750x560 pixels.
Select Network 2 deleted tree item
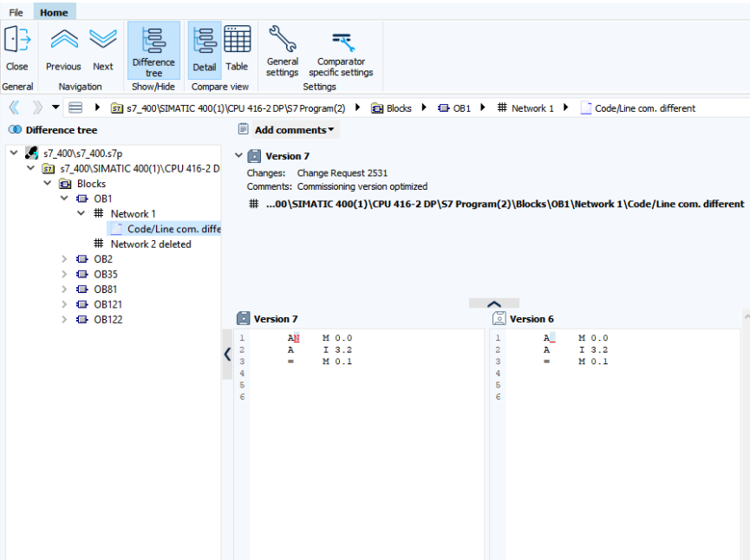[150, 244]
